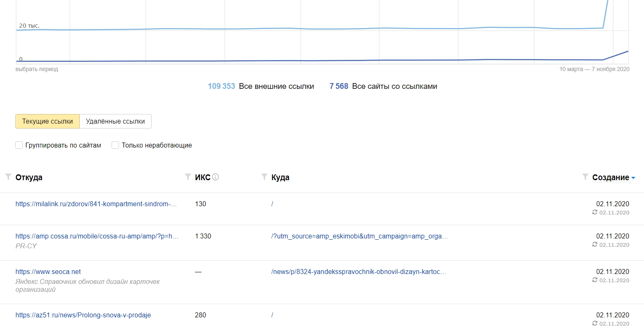Click the filter icon beside Откуда column

pyautogui.click(x=8, y=177)
